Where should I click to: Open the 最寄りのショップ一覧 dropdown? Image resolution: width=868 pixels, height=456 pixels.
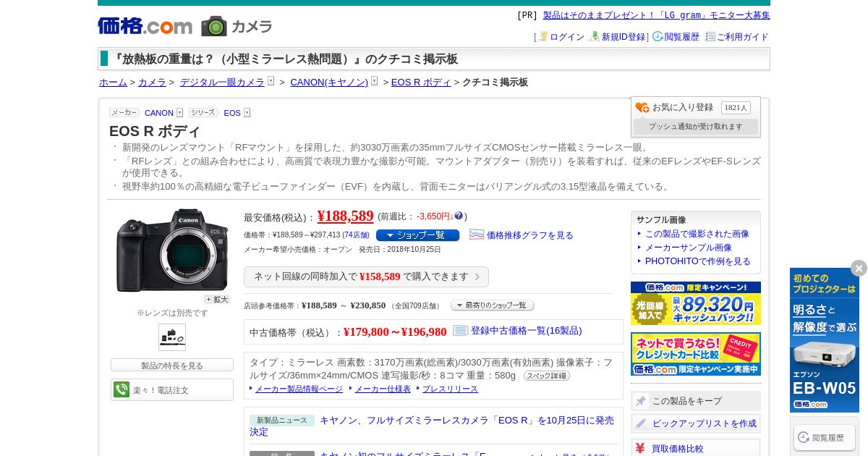pos(493,305)
